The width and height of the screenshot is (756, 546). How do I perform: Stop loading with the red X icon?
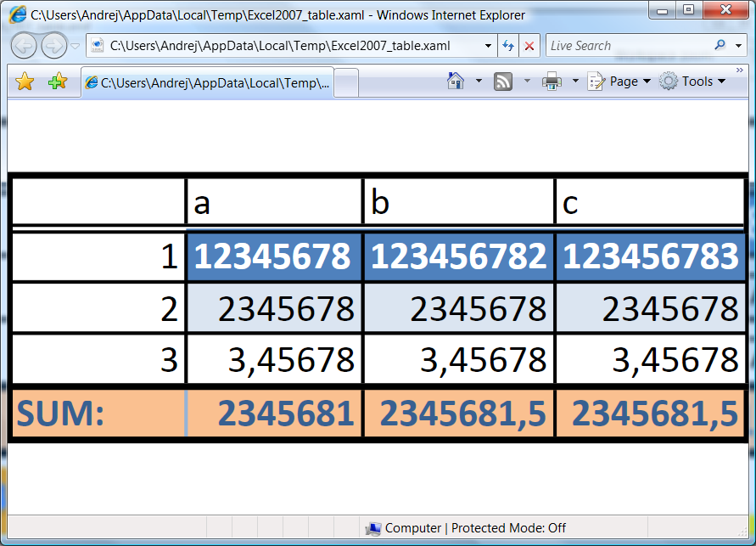point(529,46)
